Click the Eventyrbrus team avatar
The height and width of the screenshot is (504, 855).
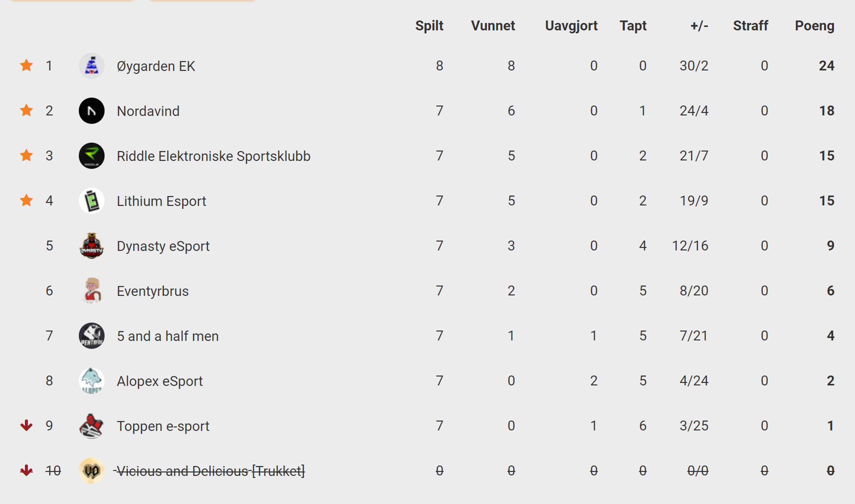91,291
